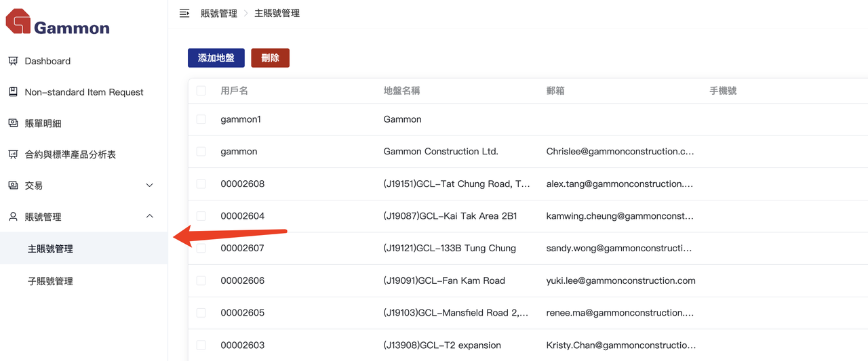This screenshot has height=361, width=868.
Task: Click the 合約與標準產品分析表 sidebar icon
Action: (13, 154)
